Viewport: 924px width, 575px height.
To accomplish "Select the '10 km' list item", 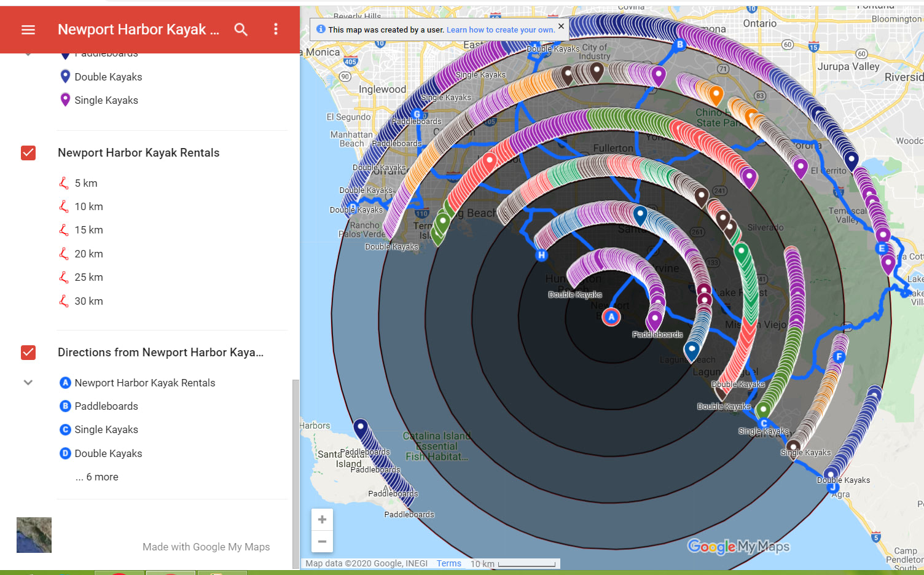I will tap(89, 206).
